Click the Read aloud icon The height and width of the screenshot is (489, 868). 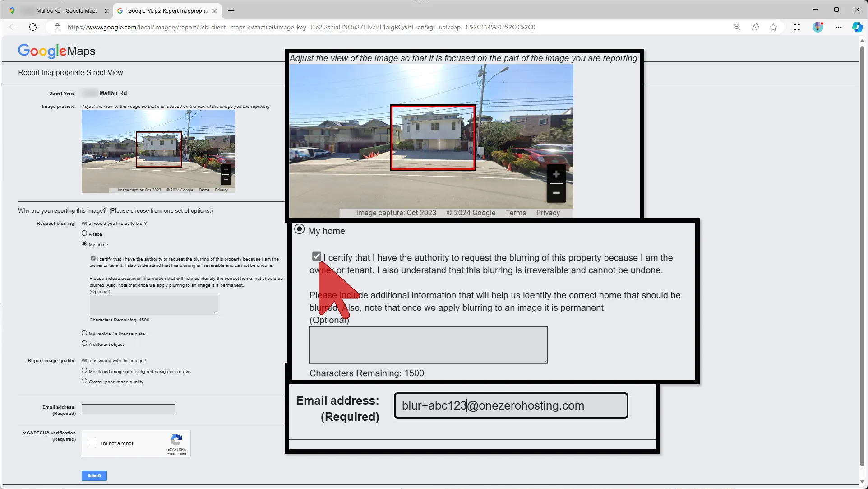pos(755,27)
